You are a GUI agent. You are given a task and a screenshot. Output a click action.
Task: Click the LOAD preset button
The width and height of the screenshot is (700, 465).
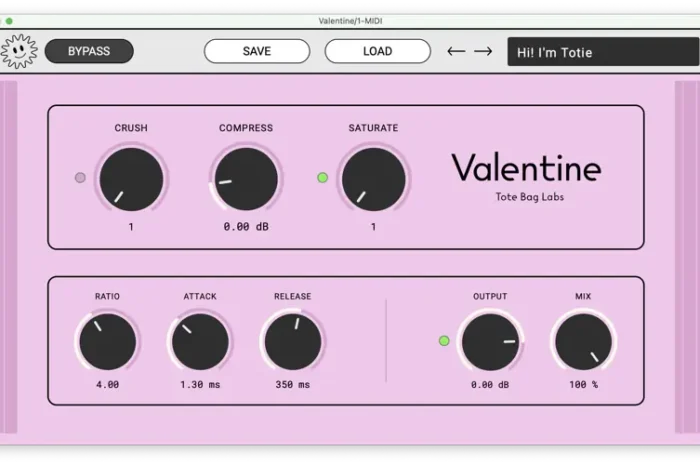pos(378,51)
